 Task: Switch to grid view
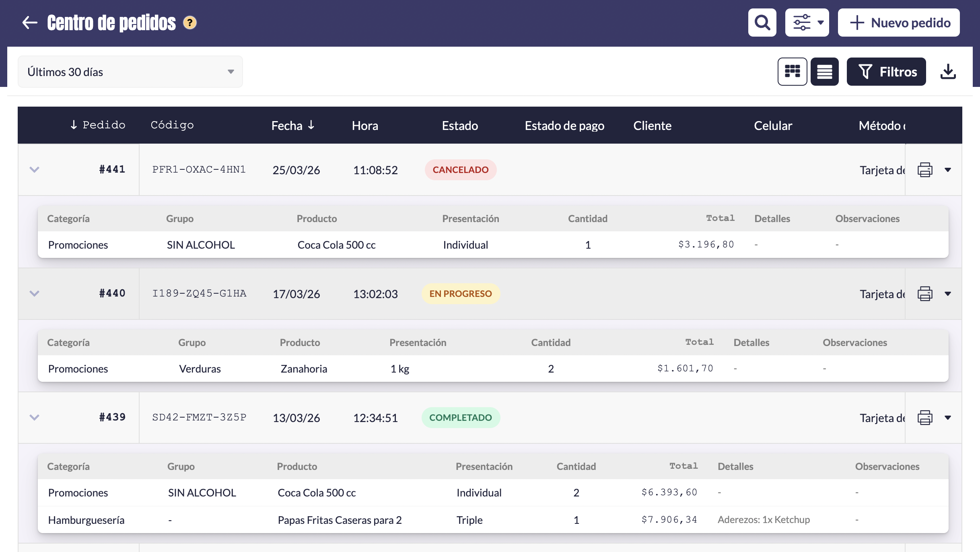[x=792, y=72]
